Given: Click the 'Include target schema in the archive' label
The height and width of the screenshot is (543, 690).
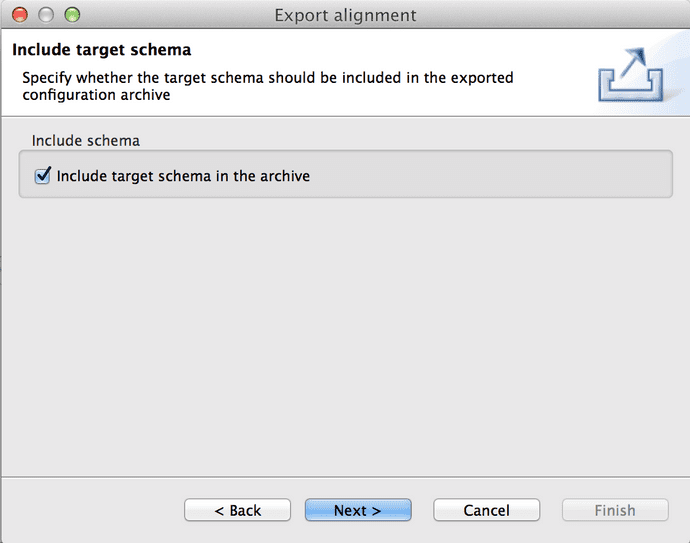Looking at the screenshot, I should click(183, 176).
